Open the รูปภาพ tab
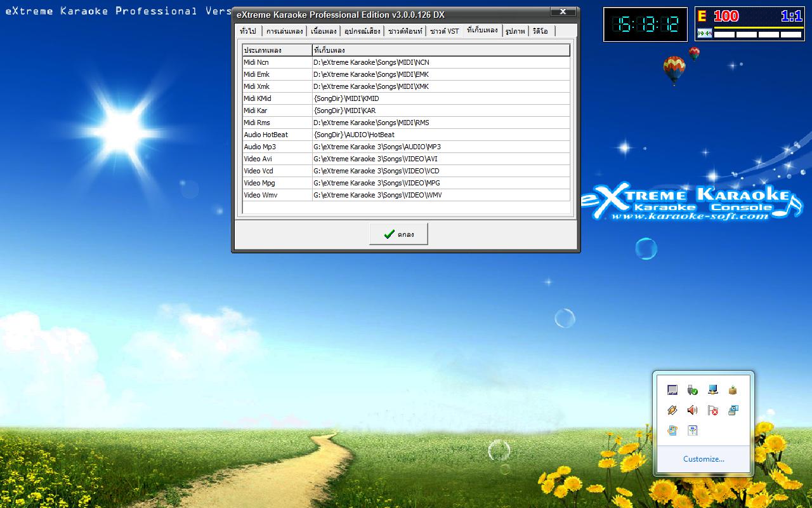 tap(515, 31)
